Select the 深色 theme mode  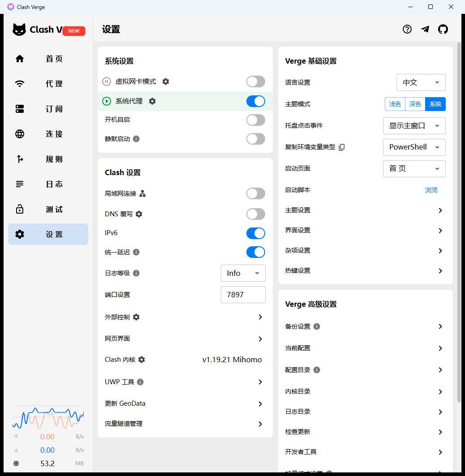(x=415, y=104)
